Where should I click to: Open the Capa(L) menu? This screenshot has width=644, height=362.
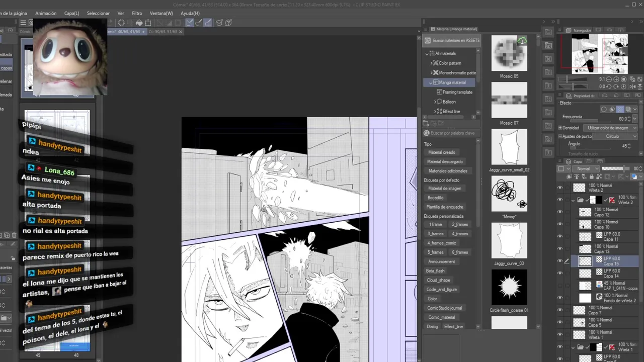(72, 13)
